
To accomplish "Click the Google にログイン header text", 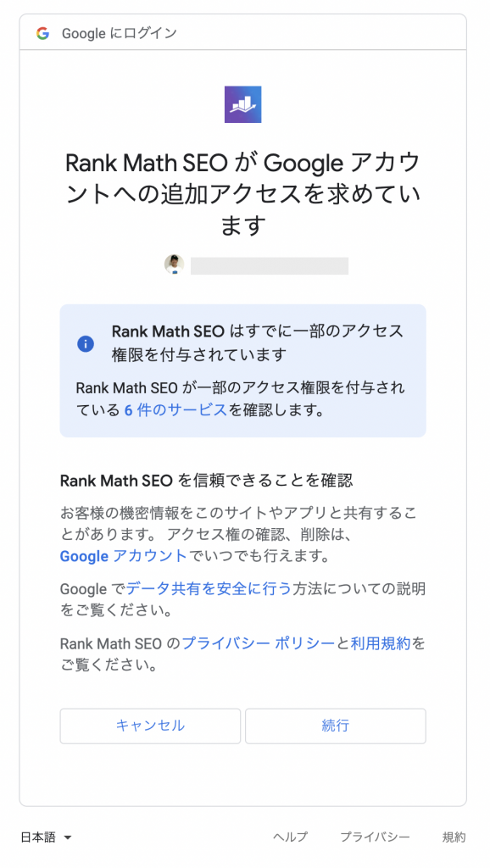I will pyautogui.click(x=120, y=33).
